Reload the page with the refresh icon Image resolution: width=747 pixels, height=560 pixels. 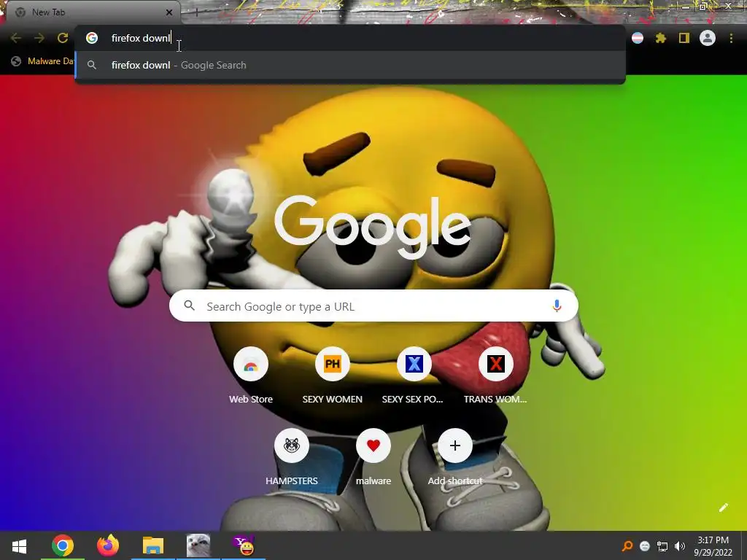[63, 38]
